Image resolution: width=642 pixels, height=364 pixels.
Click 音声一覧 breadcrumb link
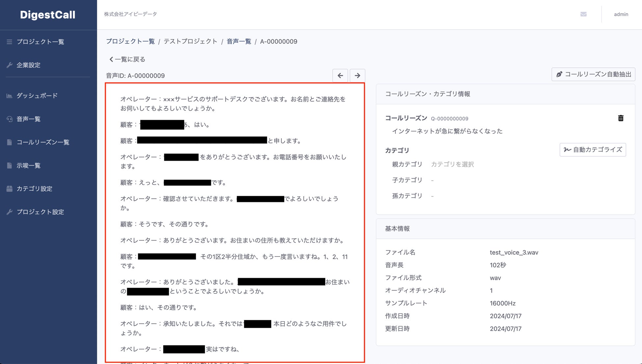tap(239, 41)
